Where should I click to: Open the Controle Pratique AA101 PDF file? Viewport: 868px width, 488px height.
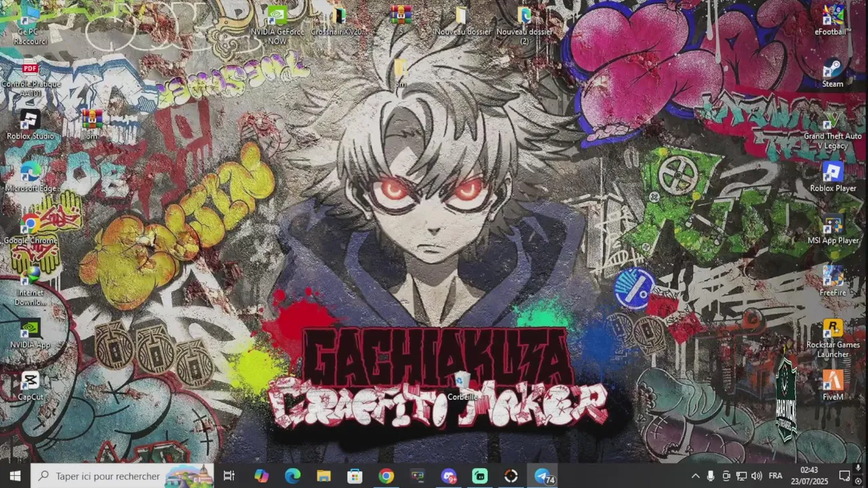(31, 77)
